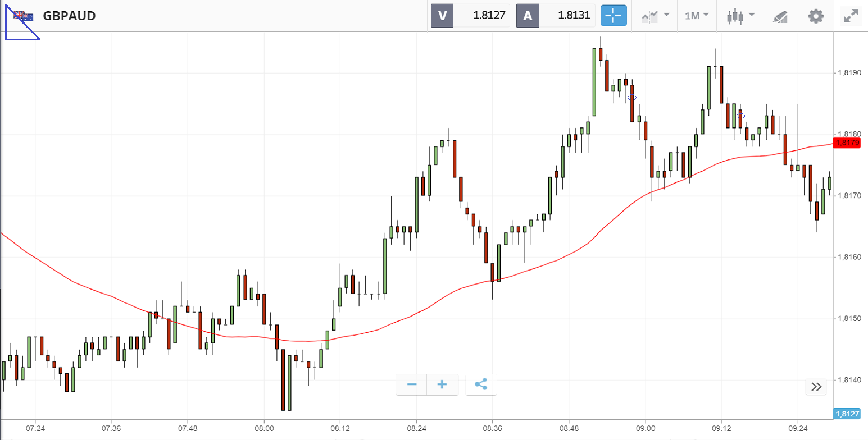
Task: Click the ask price 1.8131 field
Action: click(566, 16)
